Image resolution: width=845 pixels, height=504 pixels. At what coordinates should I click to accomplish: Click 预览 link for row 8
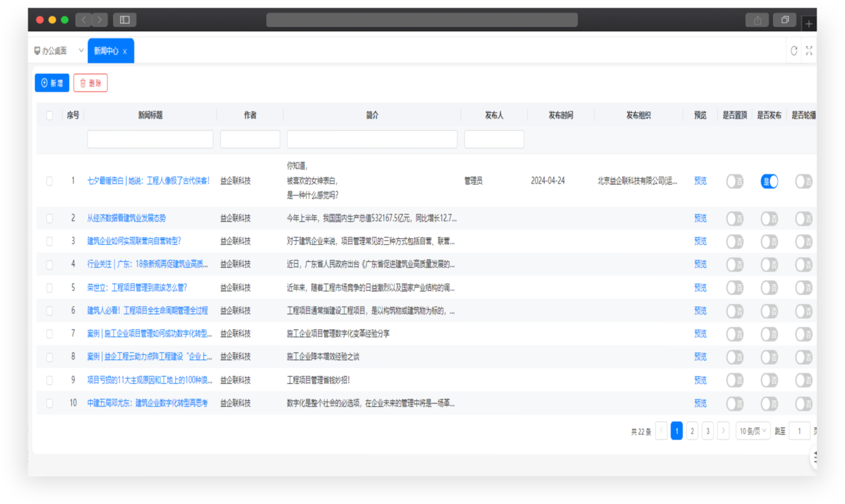click(x=700, y=357)
